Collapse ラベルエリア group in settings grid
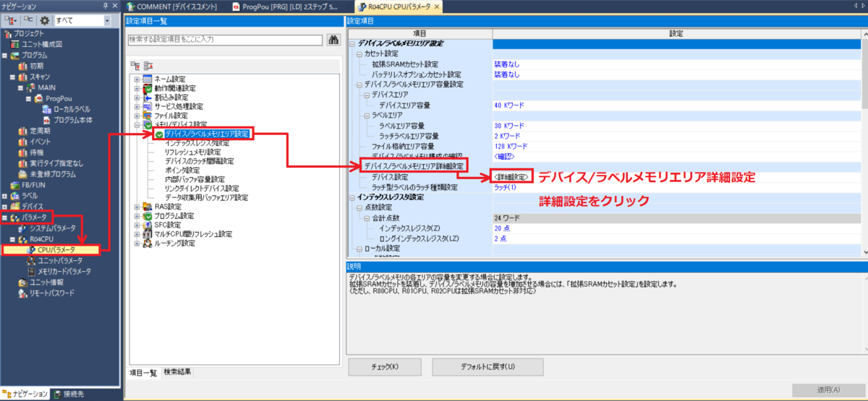The image size is (868, 401). click(366, 115)
